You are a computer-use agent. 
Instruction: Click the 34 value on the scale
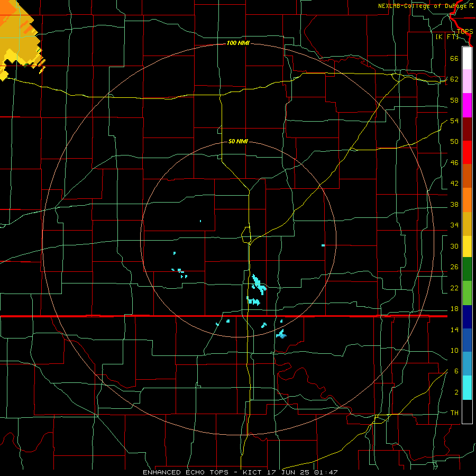tap(454, 225)
